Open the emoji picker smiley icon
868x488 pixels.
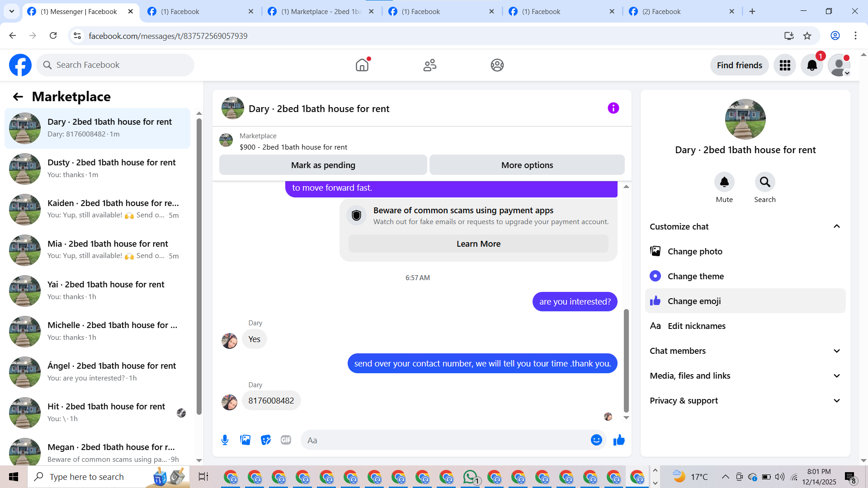596,440
